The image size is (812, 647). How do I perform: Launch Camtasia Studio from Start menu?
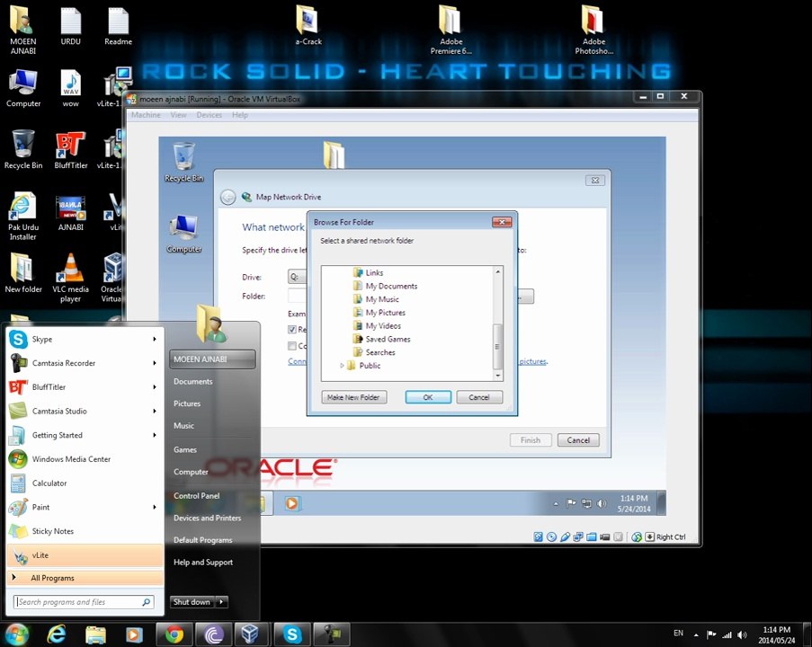pyautogui.click(x=83, y=411)
